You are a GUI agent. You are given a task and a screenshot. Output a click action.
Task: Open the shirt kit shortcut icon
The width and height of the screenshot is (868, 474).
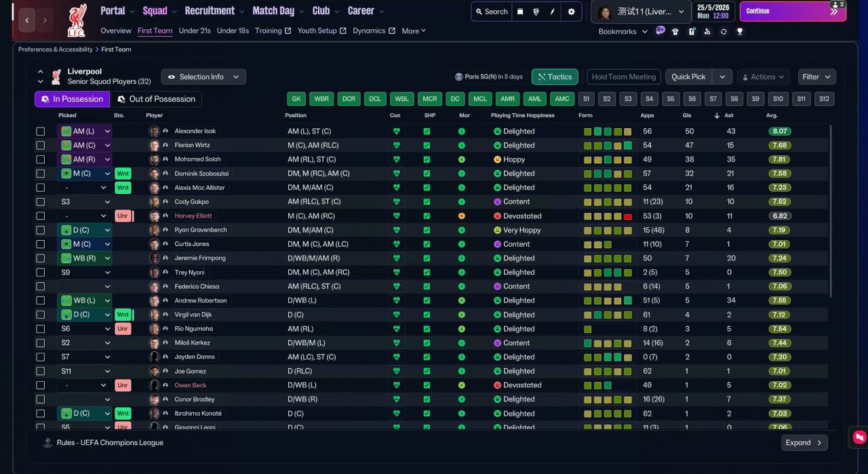[675, 31]
